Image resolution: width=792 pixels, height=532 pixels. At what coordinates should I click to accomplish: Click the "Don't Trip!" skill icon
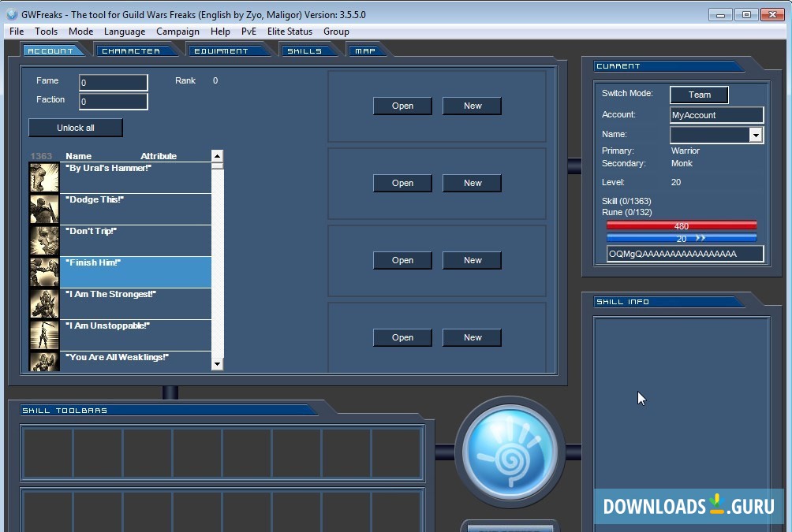tap(44, 240)
